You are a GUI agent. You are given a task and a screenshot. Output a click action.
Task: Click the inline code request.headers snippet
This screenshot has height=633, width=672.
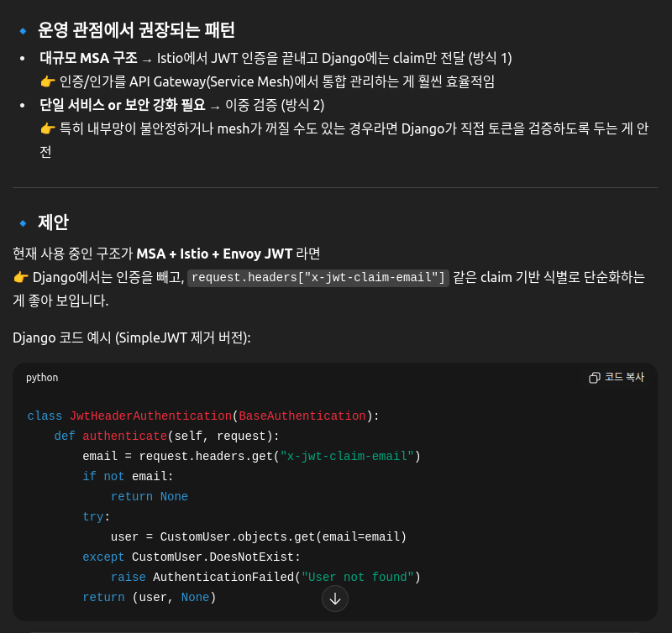coord(318,278)
